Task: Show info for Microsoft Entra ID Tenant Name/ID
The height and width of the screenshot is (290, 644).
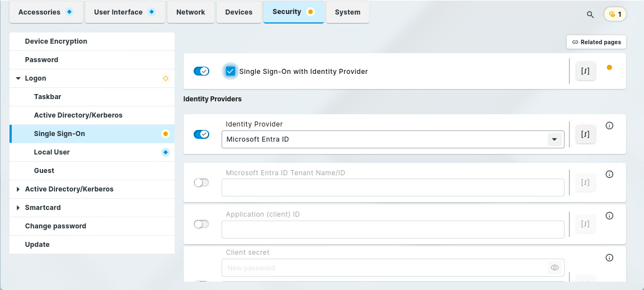Action: [609, 174]
